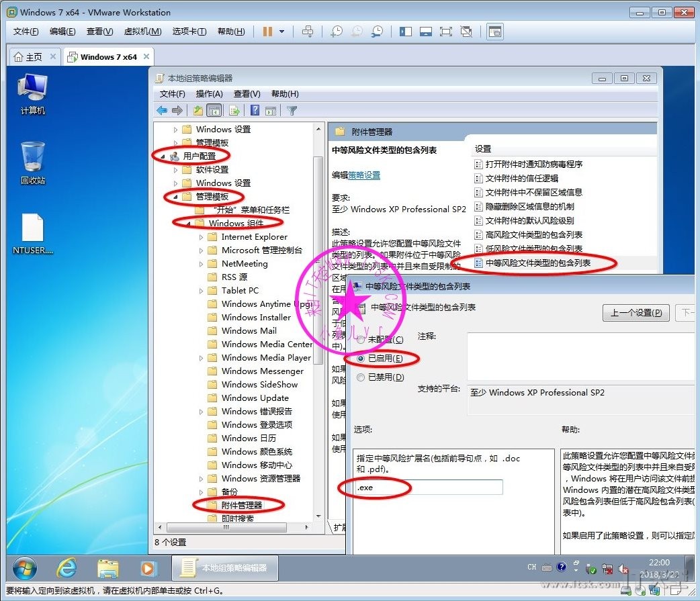Click the 策略设置 edit link
700x601 pixels.
[x=364, y=175]
